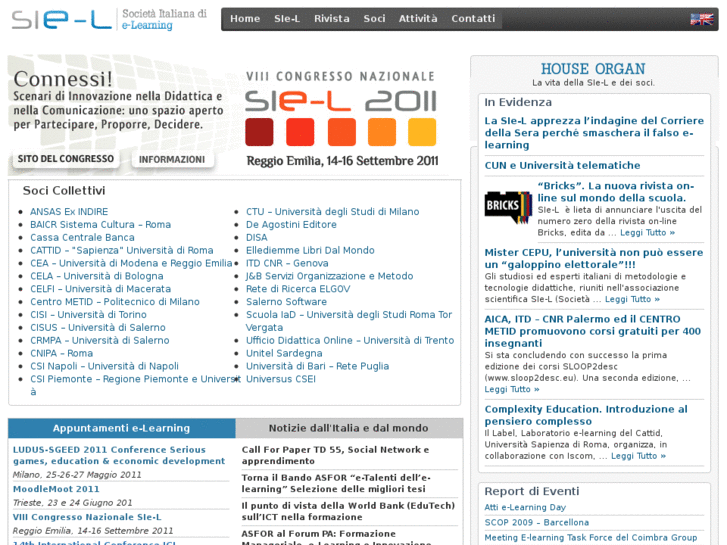Switch to Notizie dall'Italia e dal mondo tab
This screenshot has width=727, height=545.
349,428
